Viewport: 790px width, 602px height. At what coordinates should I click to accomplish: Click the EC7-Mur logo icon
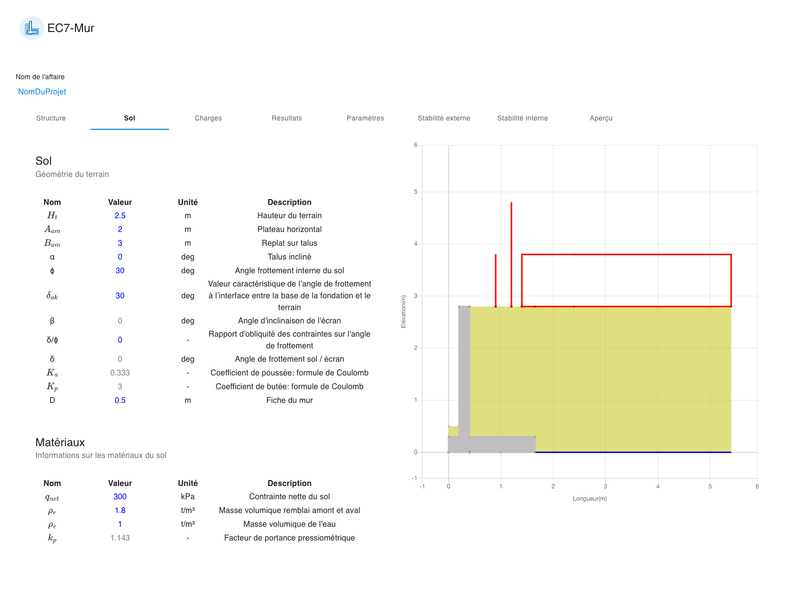coord(31,29)
